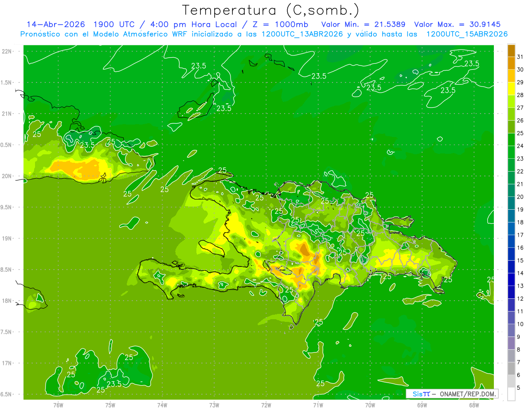This screenshot has height=411, width=532.
Task: Click the legend value 24 label
Action: pyautogui.click(x=520, y=146)
